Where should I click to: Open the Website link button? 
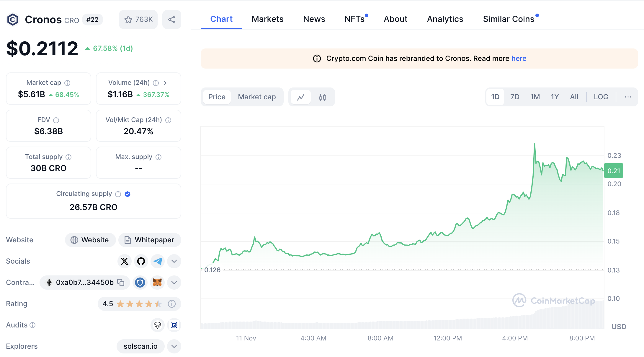pyautogui.click(x=90, y=240)
